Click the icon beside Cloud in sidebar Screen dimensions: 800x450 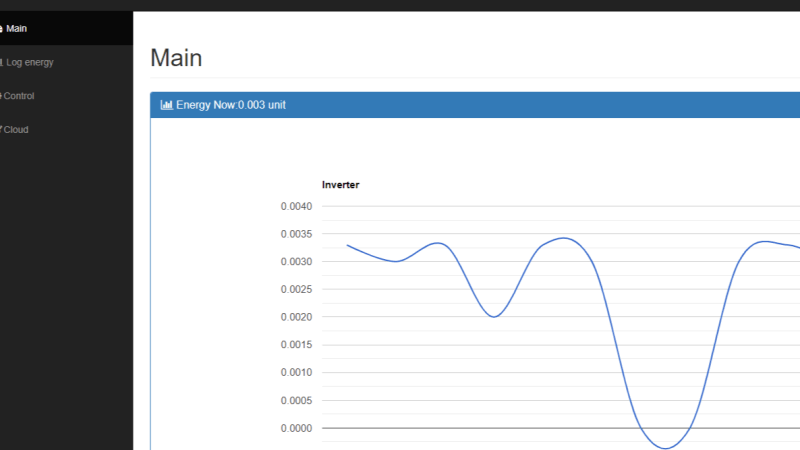1,129
